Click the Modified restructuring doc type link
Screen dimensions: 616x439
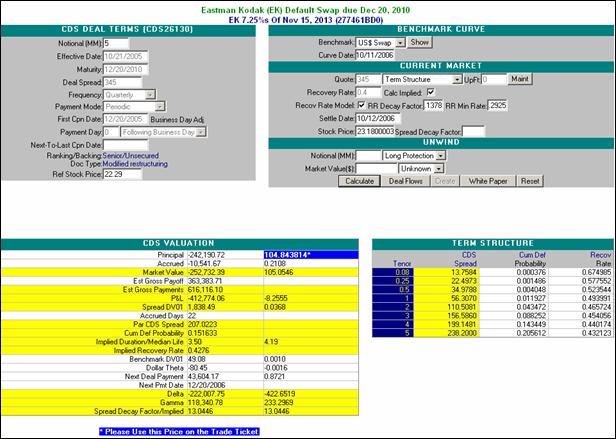click(135, 164)
